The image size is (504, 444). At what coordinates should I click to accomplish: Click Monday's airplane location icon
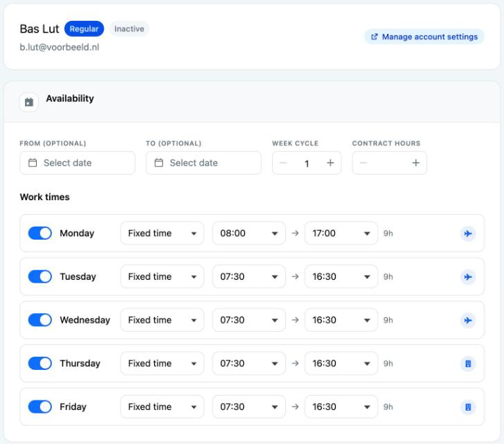tap(468, 233)
